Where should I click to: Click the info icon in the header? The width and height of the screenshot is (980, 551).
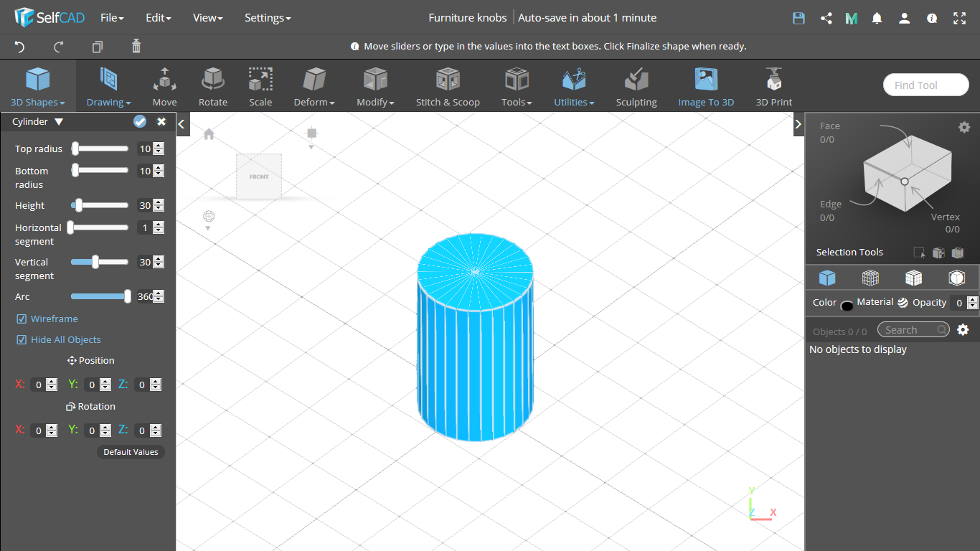932,19
